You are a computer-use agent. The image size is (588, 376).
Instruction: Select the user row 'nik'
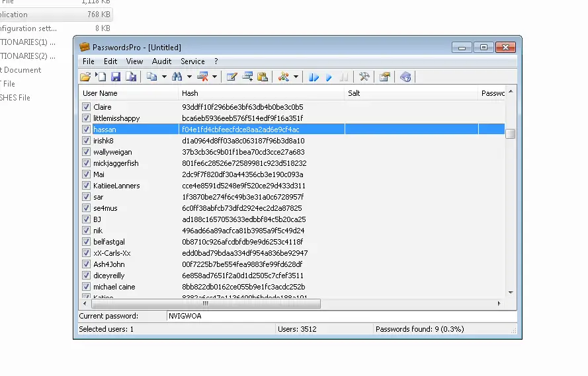tap(292, 231)
